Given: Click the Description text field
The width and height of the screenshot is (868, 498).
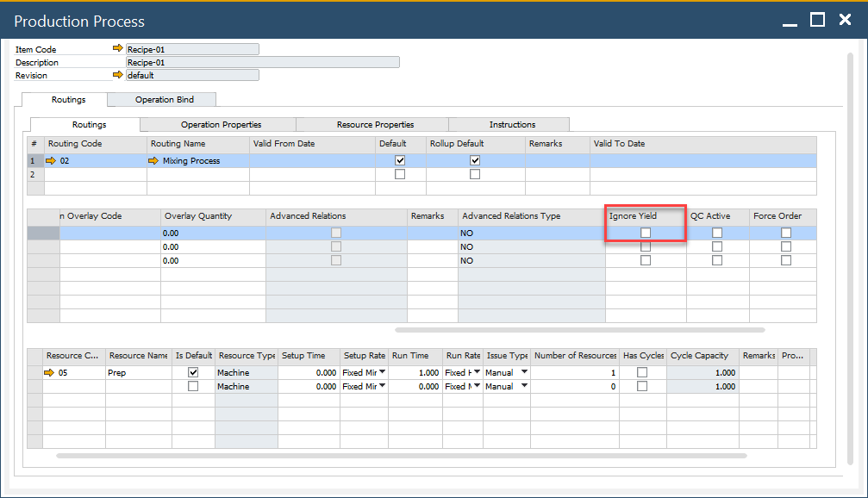Looking at the screenshot, I should (x=263, y=62).
